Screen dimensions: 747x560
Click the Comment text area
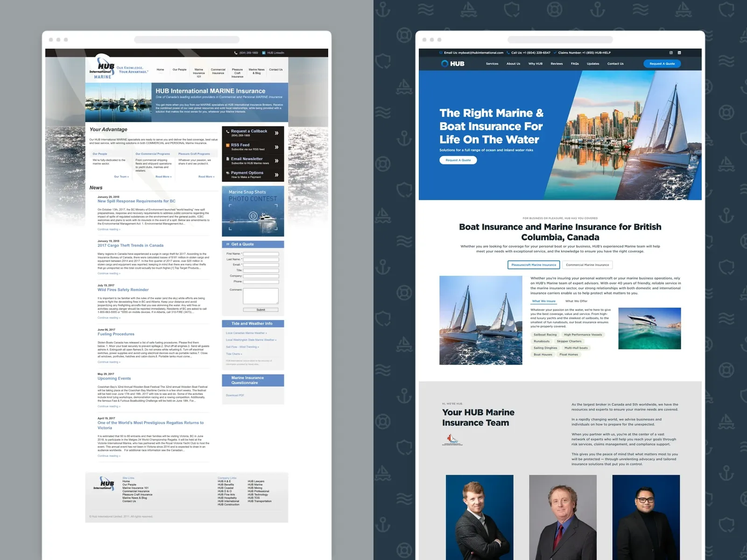261,296
